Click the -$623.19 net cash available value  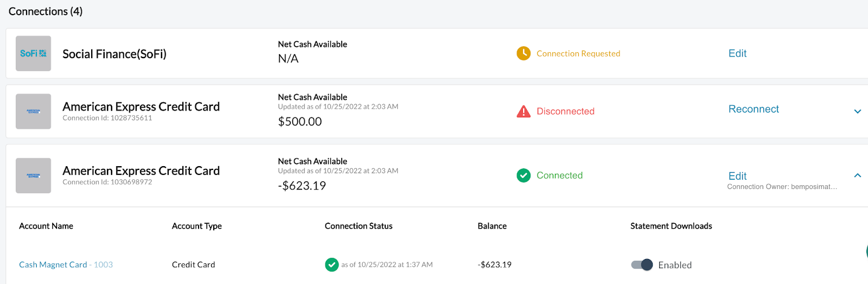click(x=302, y=186)
